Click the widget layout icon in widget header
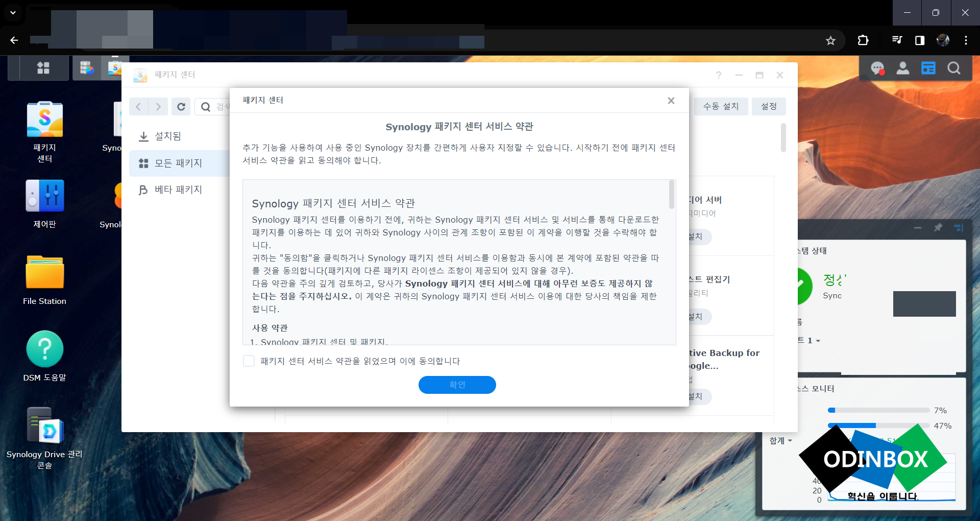 tap(959, 227)
